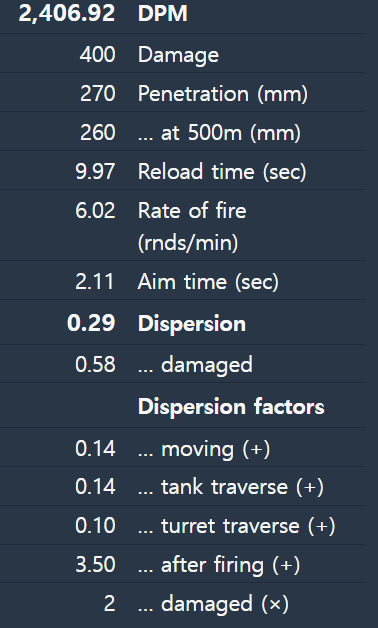
Task: Click the turret traverse (+) label
Action: [x=237, y=526]
